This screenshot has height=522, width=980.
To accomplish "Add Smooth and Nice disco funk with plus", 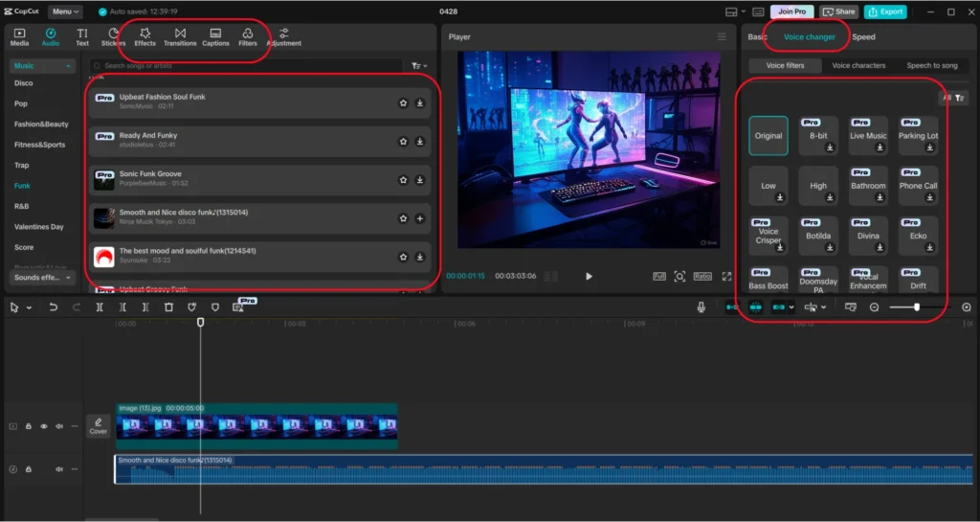I will [420, 218].
